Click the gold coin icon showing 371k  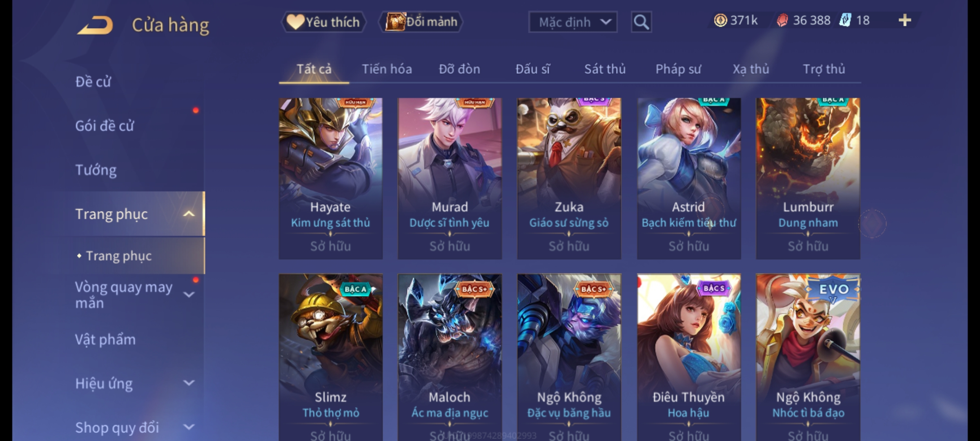(720, 20)
